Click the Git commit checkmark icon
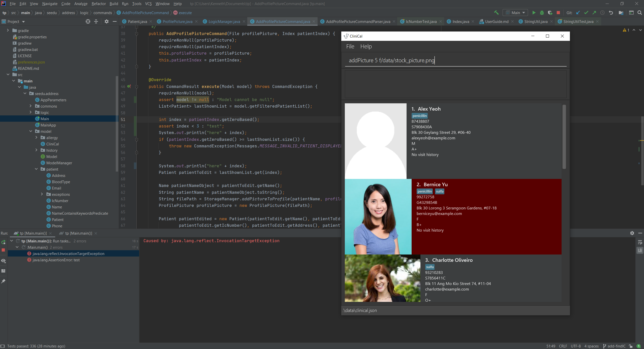Screen dimensions: 644x349 (586, 13)
